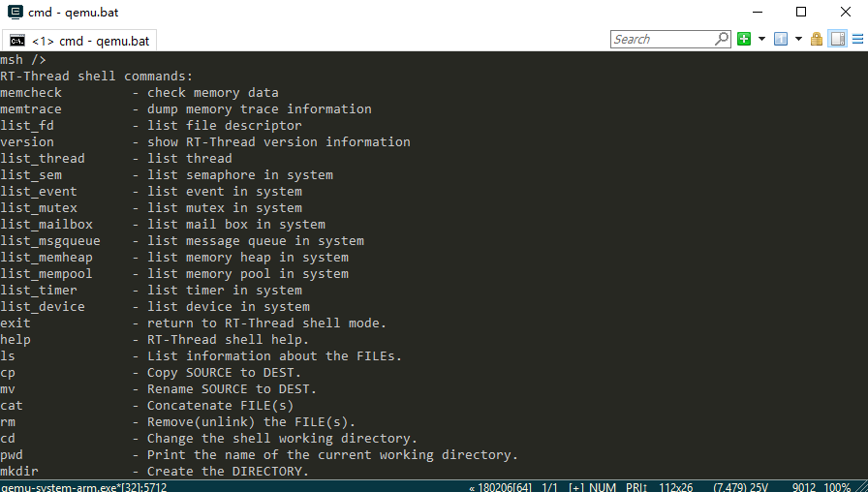Click 'list message queue in system' description
Viewport: 868px width, 492px height.
click(256, 241)
